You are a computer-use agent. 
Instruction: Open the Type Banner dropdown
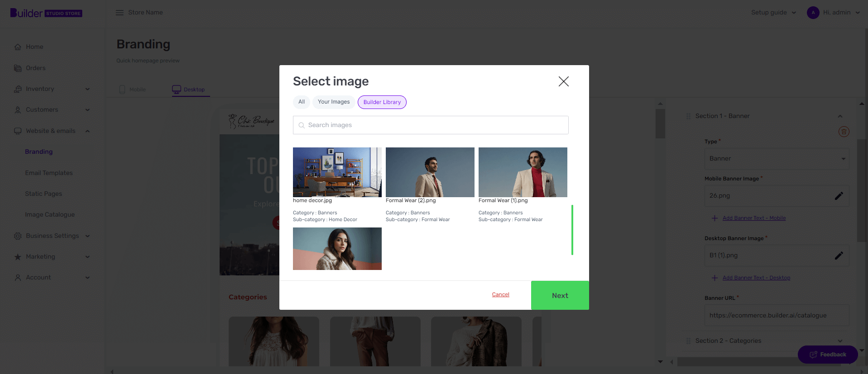[777, 159]
